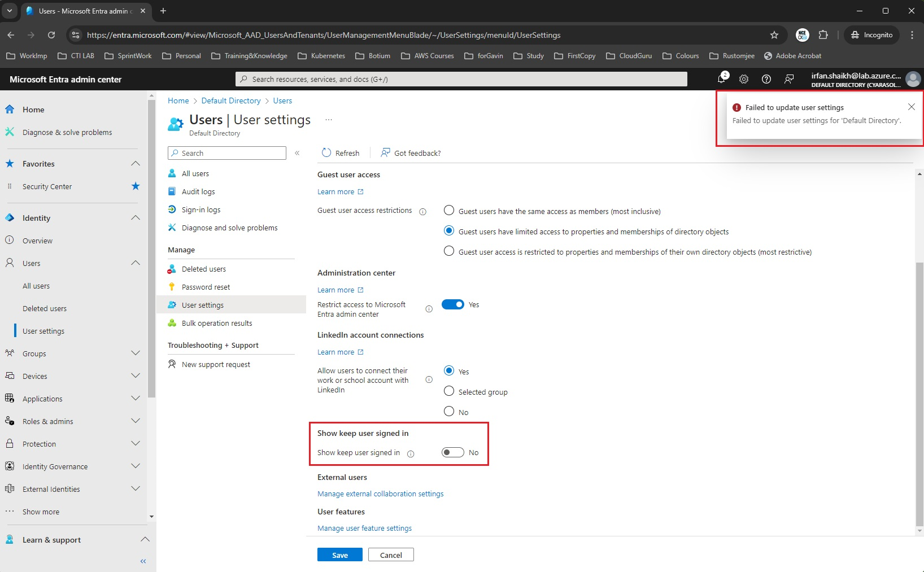
Task: Click the Home house icon in sidebar
Action: click(10, 110)
